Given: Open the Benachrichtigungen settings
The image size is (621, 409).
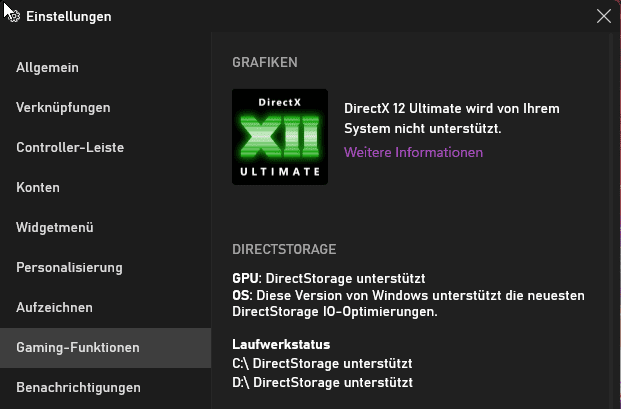Looking at the screenshot, I should click(x=105, y=388).
